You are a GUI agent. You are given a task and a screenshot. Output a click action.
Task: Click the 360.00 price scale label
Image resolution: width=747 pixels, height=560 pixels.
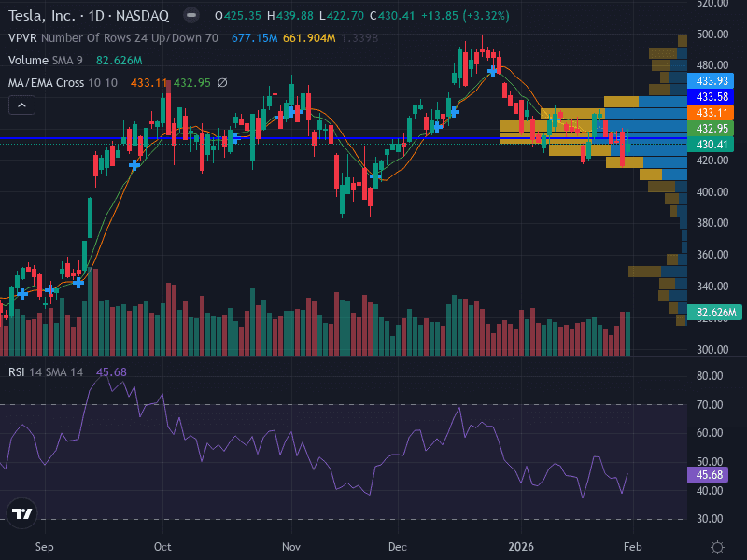712,255
